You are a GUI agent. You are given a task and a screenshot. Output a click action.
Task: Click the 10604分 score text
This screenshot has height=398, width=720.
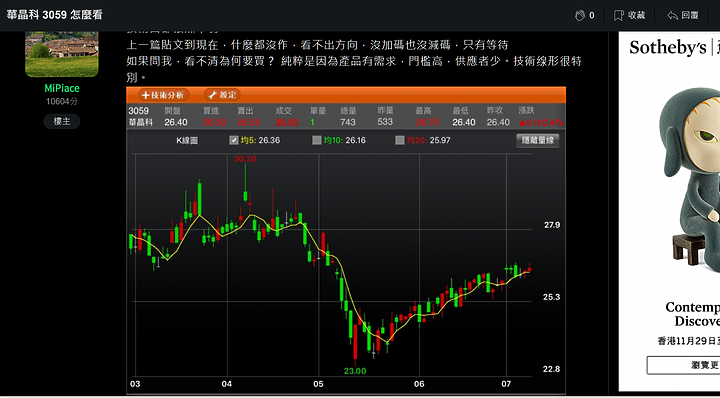[62, 101]
